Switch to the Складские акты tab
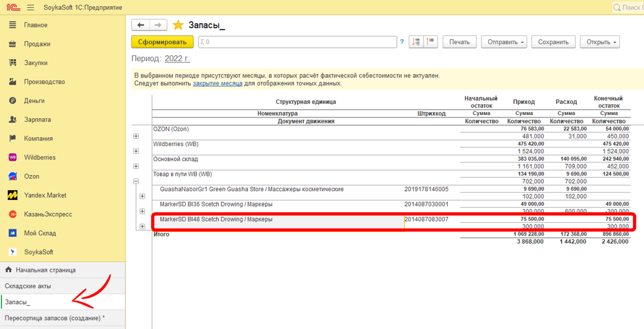644x329 pixels. [28, 286]
